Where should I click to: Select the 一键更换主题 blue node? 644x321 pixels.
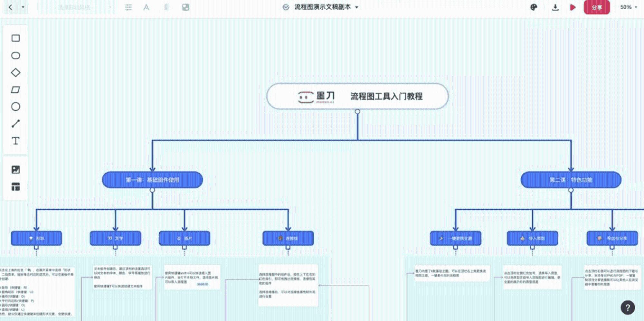456,238
